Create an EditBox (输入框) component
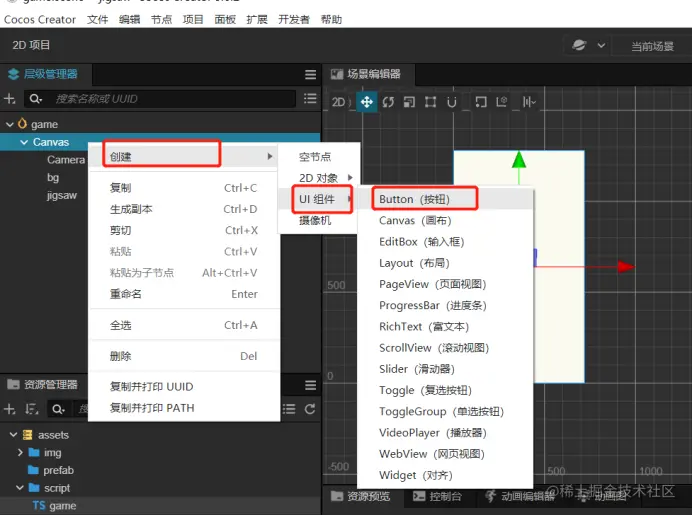Viewport: 692px width, 516px height. tap(445, 242)
